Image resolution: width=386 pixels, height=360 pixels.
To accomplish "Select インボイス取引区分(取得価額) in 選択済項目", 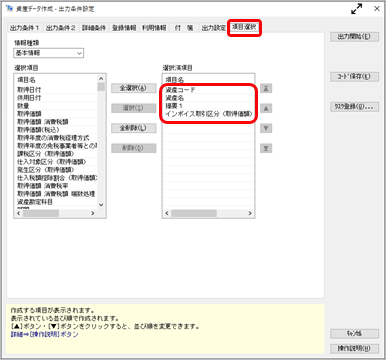I will [209, 114].
